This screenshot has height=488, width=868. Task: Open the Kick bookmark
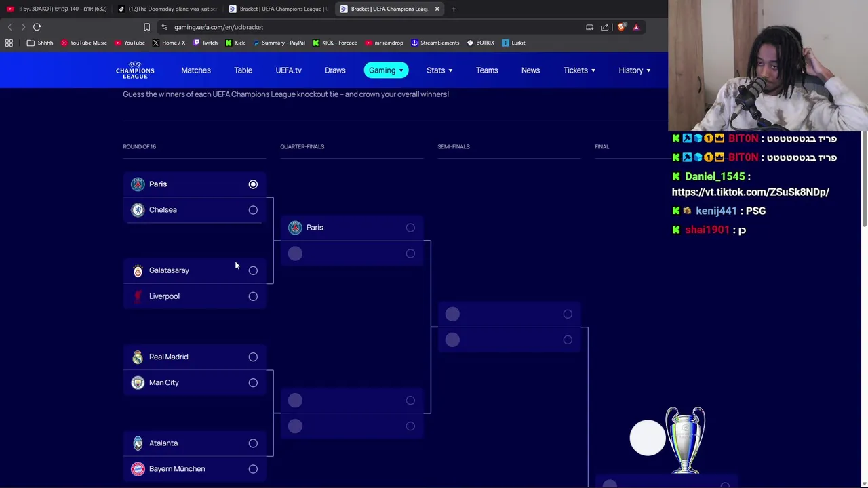coord(235,43)
